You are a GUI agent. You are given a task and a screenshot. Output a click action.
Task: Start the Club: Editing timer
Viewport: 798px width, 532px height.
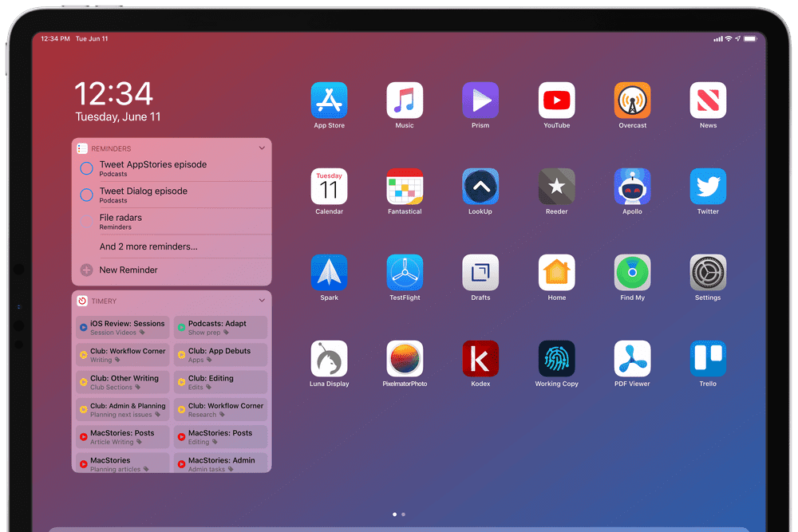220,383
